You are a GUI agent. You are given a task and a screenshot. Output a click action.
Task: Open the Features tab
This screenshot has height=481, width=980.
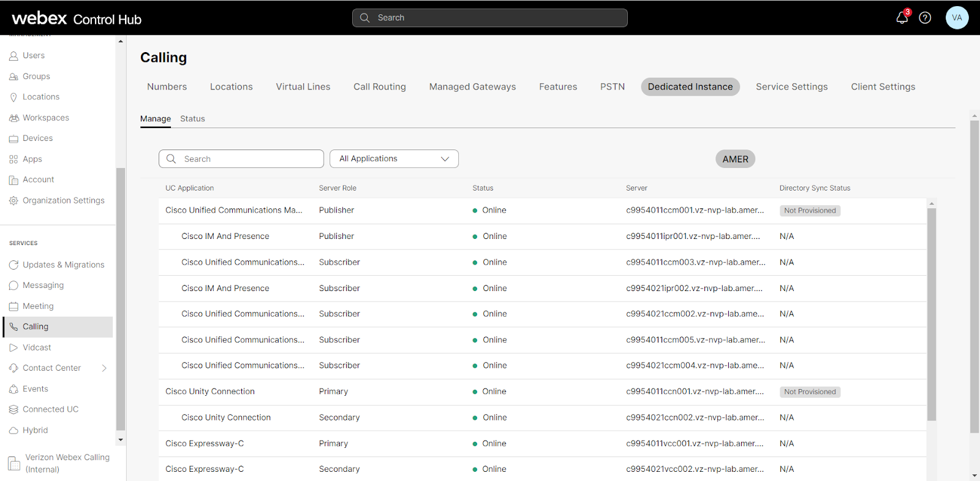pos(558,87)
